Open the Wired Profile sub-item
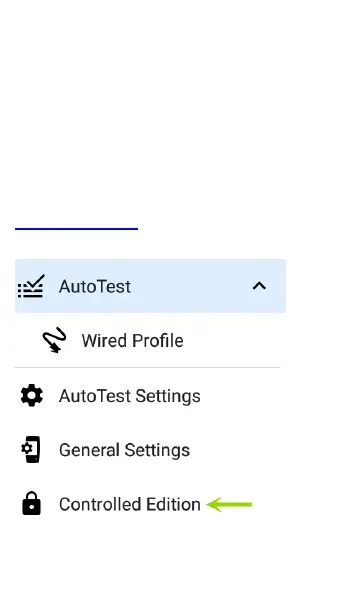This screenshot has height=612, width=360. click(x=150, y=340)
